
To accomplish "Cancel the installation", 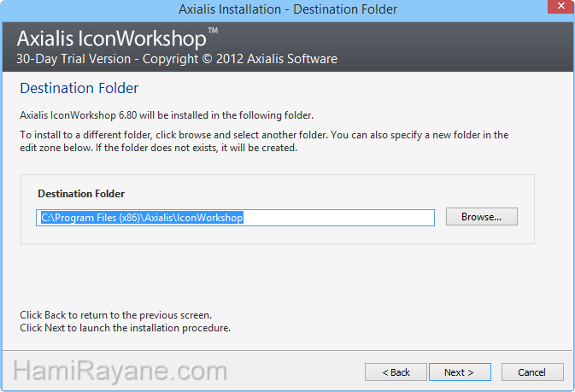I will point(532,372).
